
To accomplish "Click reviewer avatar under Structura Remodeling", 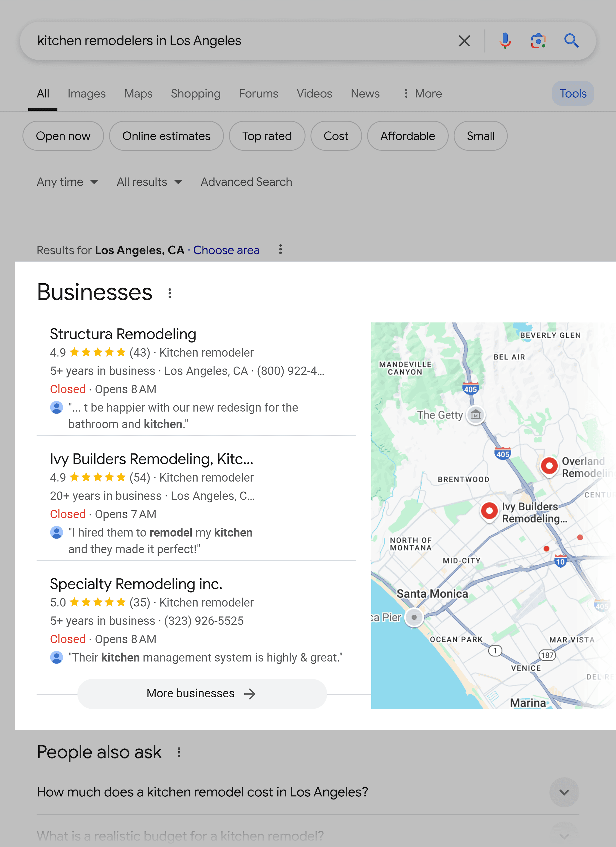I will tap(56, 407).
